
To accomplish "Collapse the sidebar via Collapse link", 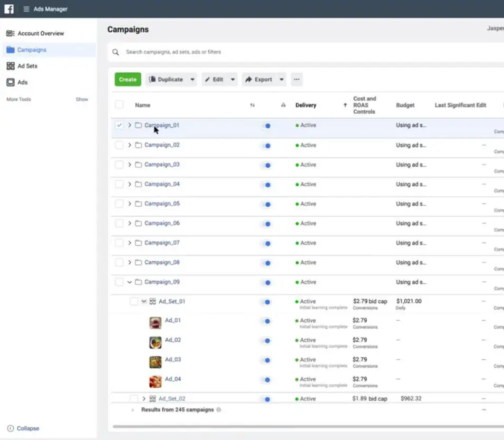I will 28,428.
